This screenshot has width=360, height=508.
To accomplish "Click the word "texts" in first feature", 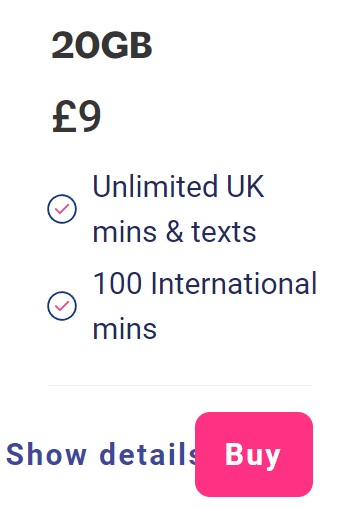I will (x=224, y=232).
